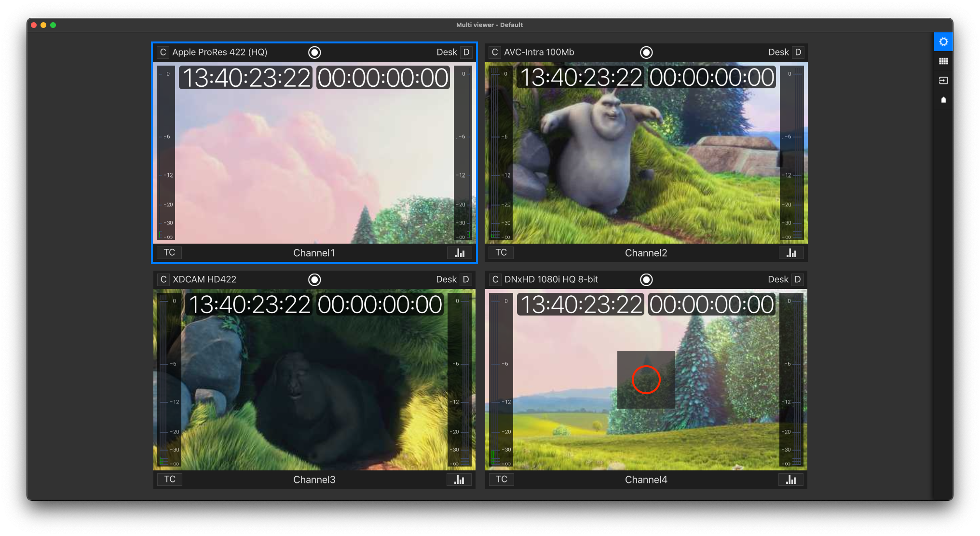Click the Desk label on Channel2
Image resolution: width=980 pixels, height=536 pixels.
point(778,52)
